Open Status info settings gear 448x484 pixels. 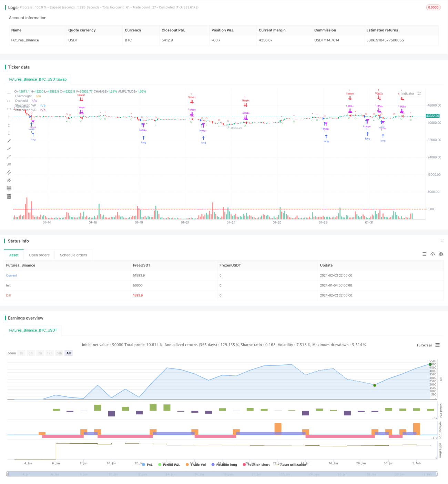pos(441,254)
